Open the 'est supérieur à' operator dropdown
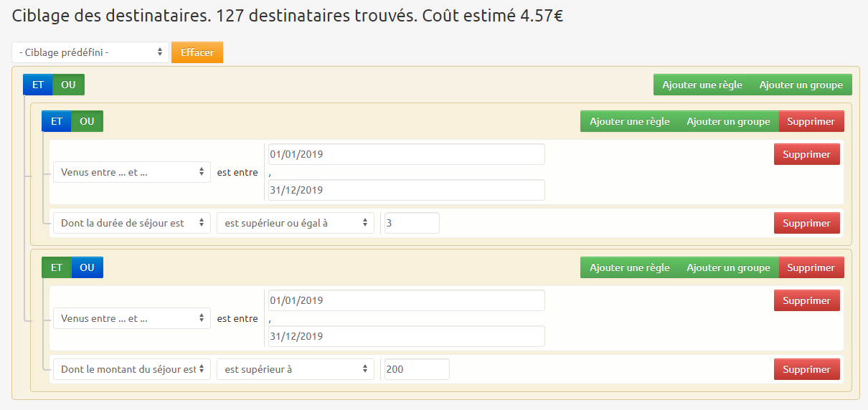 pyautogui.click(x=295, y=369)
